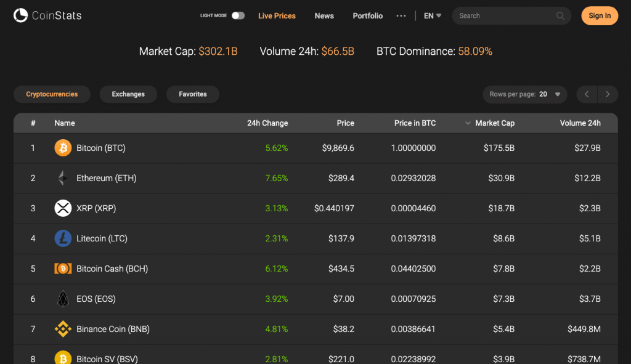Screen dimensions: 631x364
Task: Click the Bitcoin SV coin icon
Action: [63, 357]
